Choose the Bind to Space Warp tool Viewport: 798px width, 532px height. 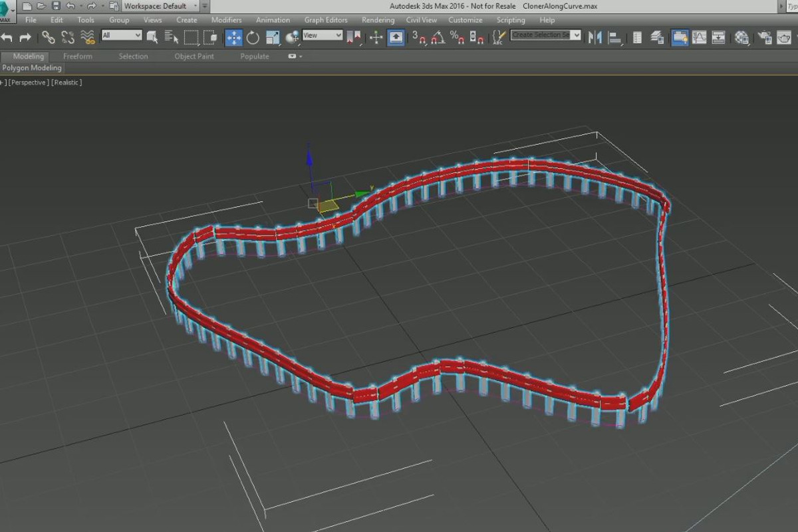86,37
